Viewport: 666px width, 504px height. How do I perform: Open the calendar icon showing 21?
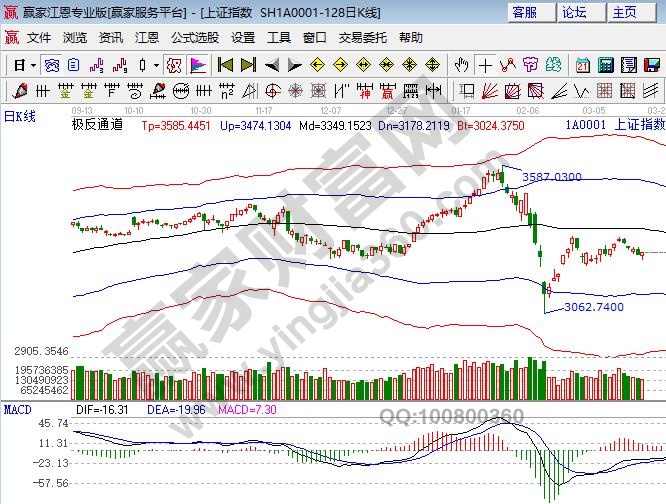coord(583,65)
